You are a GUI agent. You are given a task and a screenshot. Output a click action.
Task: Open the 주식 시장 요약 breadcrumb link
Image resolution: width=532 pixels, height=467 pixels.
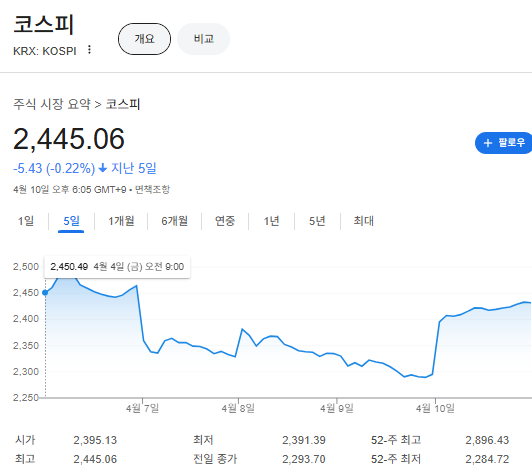pos(52,104)
